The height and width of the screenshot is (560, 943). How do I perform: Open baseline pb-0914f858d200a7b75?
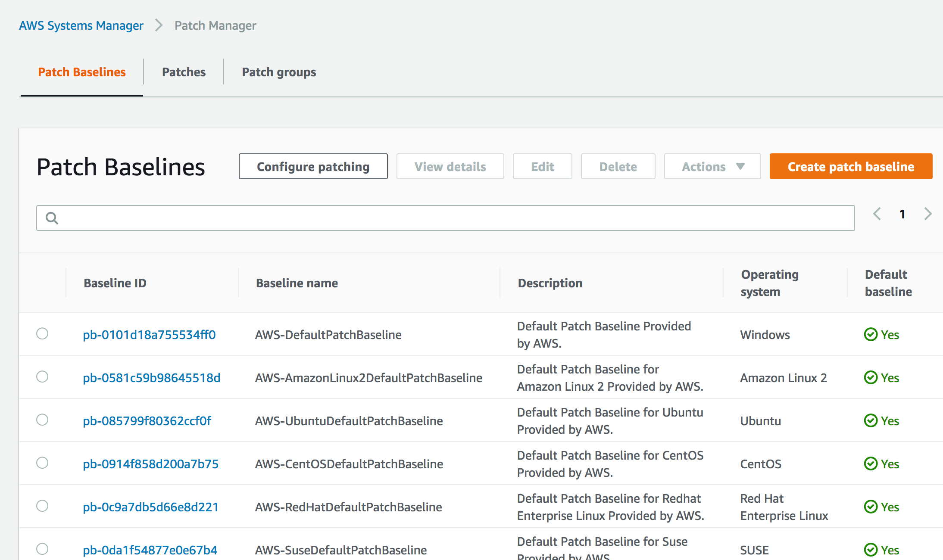(x=151, y=464)
